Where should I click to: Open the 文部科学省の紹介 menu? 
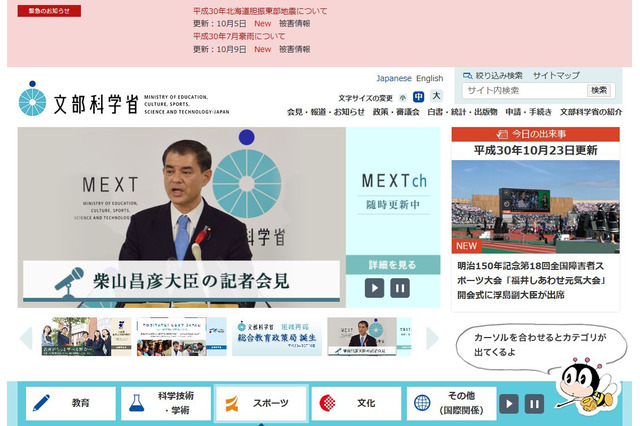coord(591,112)
